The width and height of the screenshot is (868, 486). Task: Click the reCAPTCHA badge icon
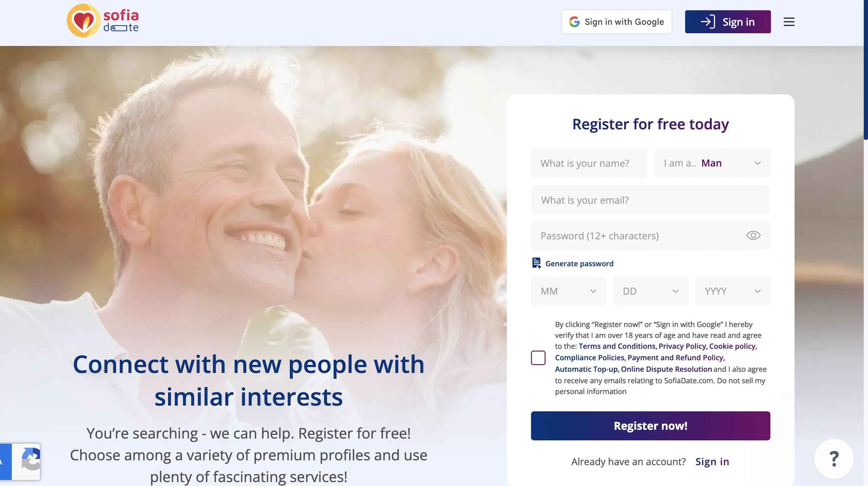pyautogui.click(x=31, y=459)
